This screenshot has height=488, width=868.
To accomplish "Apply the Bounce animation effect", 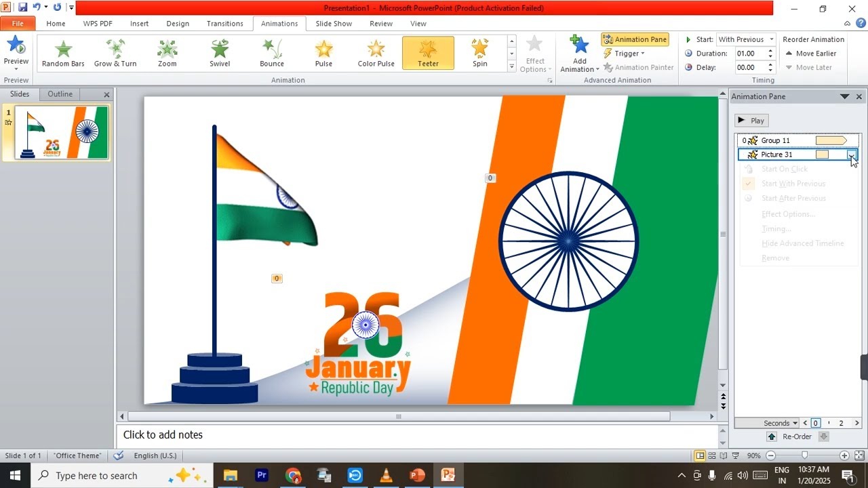I will tap(272, 53).
